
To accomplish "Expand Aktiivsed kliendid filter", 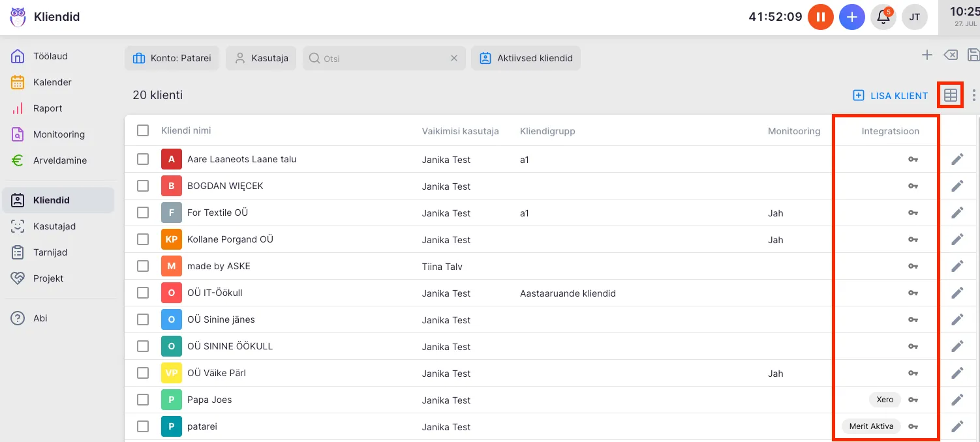I will click(526, 58).
